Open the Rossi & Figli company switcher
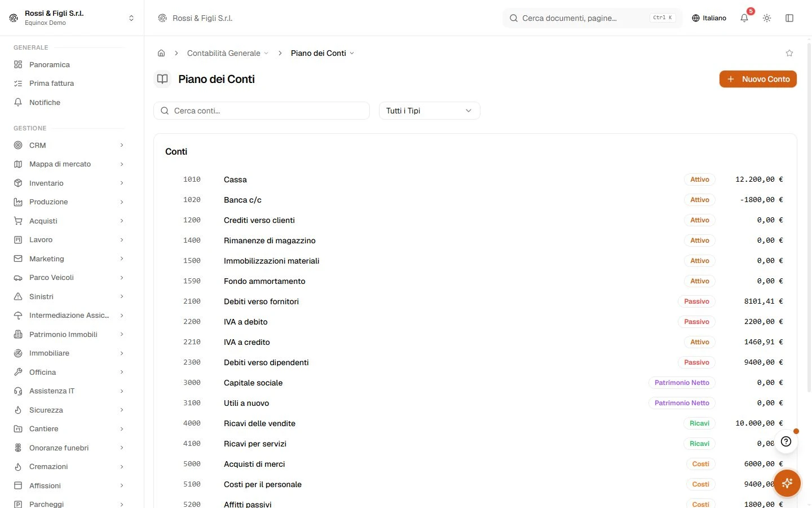The width and height of the screenshot is (812, 508). click(x=72, y=18)
